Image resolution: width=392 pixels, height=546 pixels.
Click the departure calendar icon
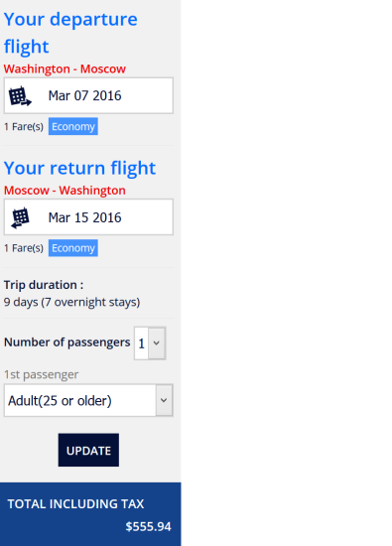(x=20, y=95)
